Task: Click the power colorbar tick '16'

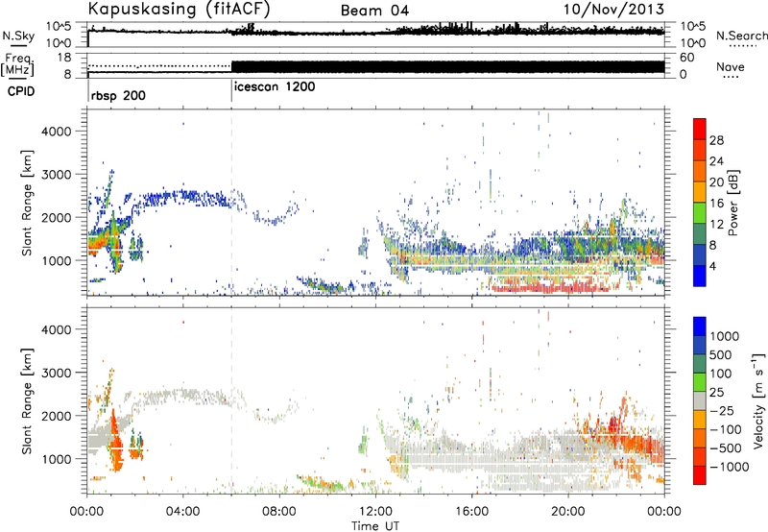Action: [x=716, y=204]
